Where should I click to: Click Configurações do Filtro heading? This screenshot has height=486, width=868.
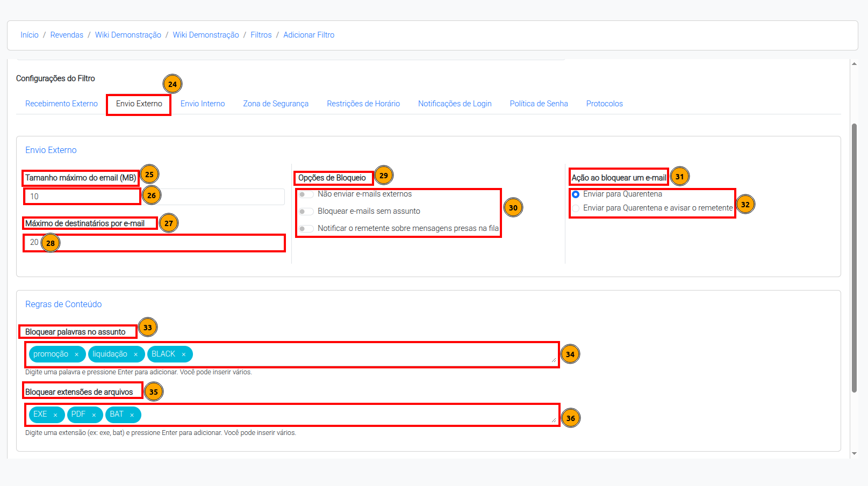[x=55, y=78]
